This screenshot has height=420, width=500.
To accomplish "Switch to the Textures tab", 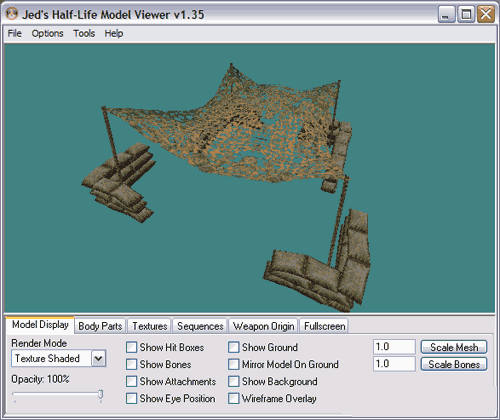I will point(150,326).
